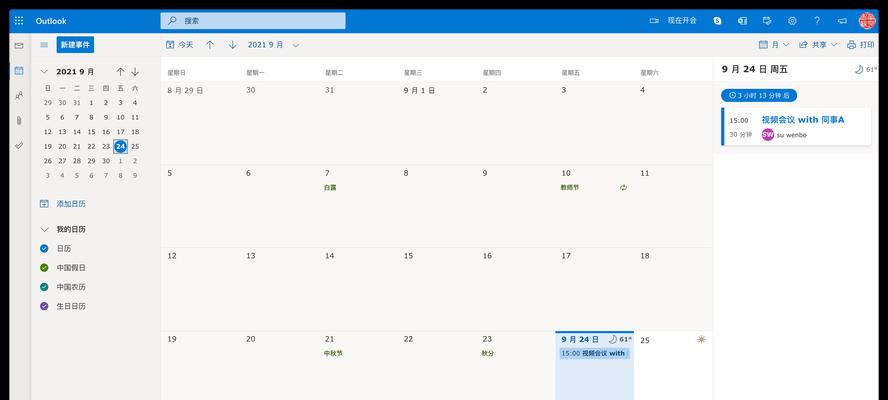Select day 18 in the month grid
The width and height of the screenshot is (888, 400).
click(x=673, y=290)
